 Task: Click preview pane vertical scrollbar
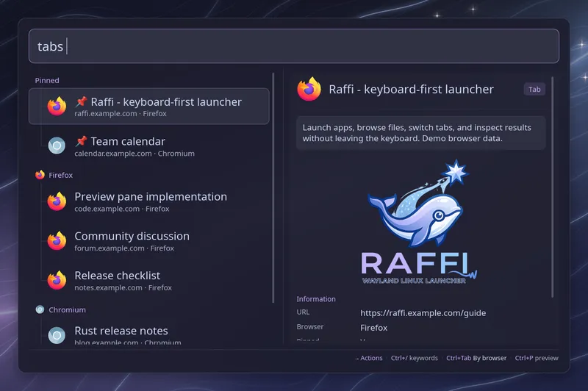[553, 187]
